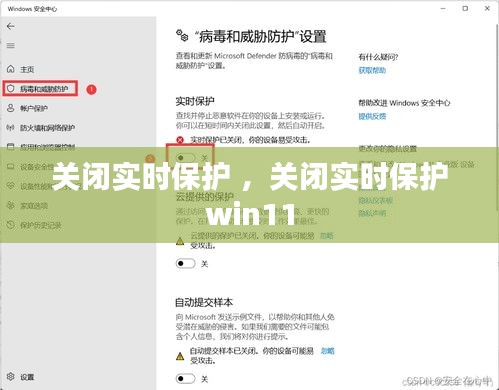Image resolution: width=499 pixels, height=390 pixels.
Task: Open the 提供反馈 link
Action: click(x=372, y=116)
